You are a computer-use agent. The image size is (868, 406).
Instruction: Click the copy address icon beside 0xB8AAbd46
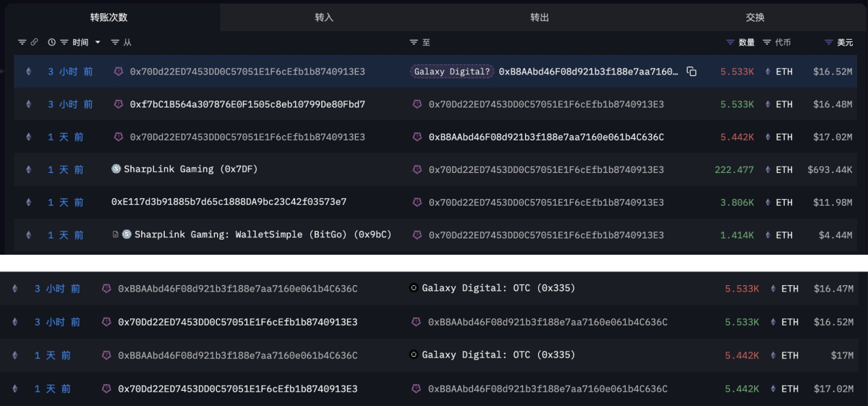[x=692, y=72]
